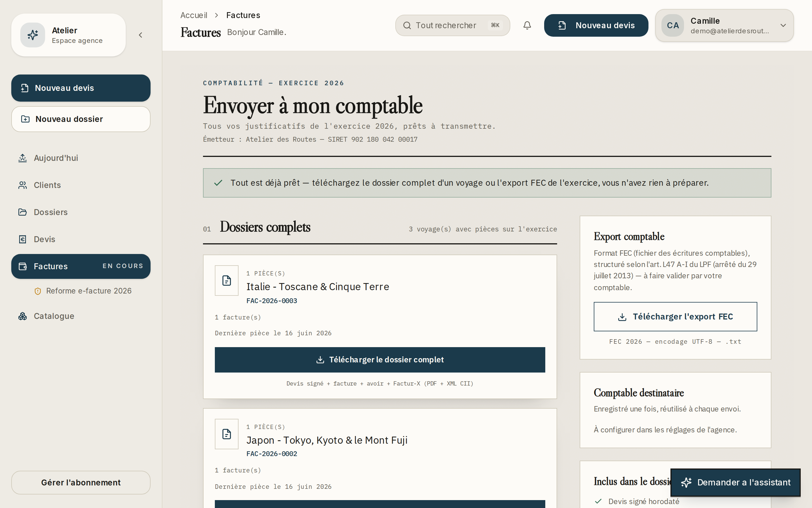The width and height of the screenshot is (812, 508).
Task: Click the Factures breadcrumb
Action: pyautogui.click(x=243, y=15)
